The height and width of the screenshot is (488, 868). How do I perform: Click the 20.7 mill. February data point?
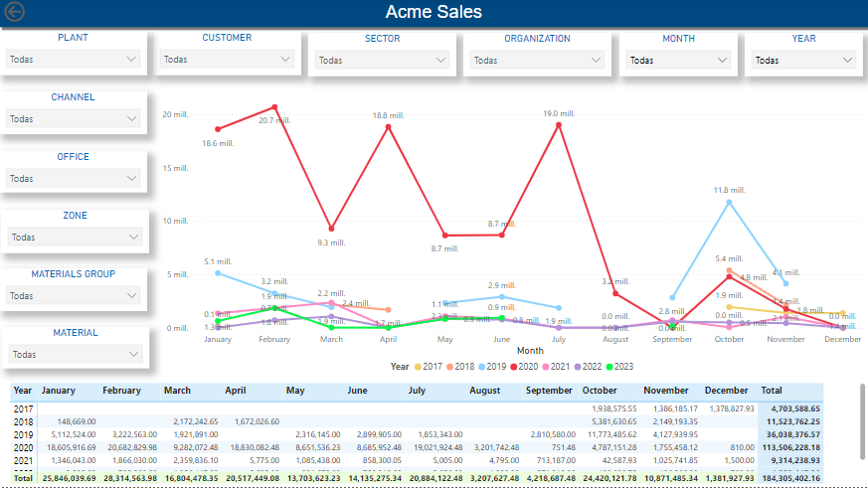(274, 107)
